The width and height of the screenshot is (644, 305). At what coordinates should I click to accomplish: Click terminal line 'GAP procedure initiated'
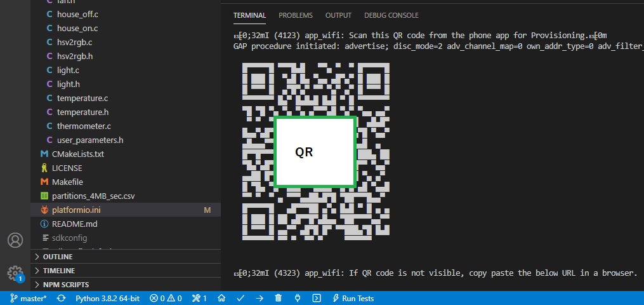pyautogui.click(x=438, y=46)
